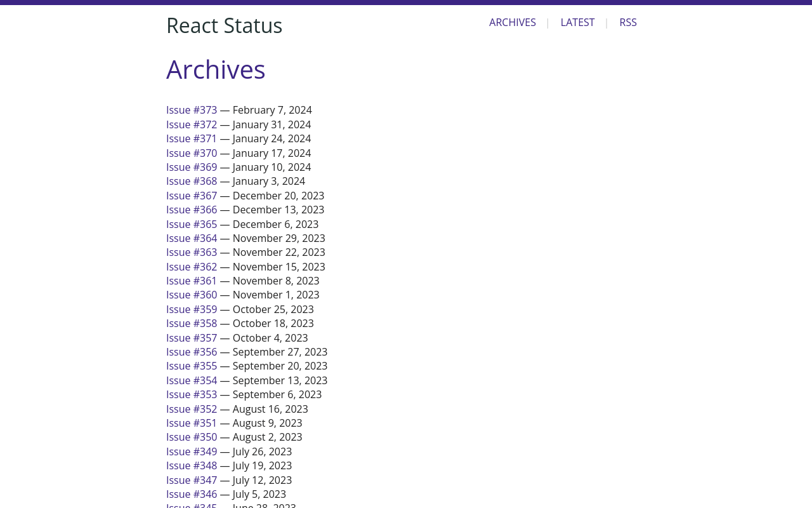Select the date July 26, 2023
Image resolution: width=812 pixels, height=508 pixels.
[263, 451]
